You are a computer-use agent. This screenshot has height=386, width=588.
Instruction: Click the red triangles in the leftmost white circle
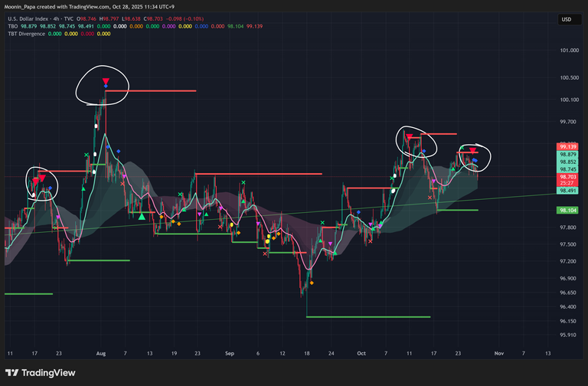pyautogui.click(x=39, y=179)
